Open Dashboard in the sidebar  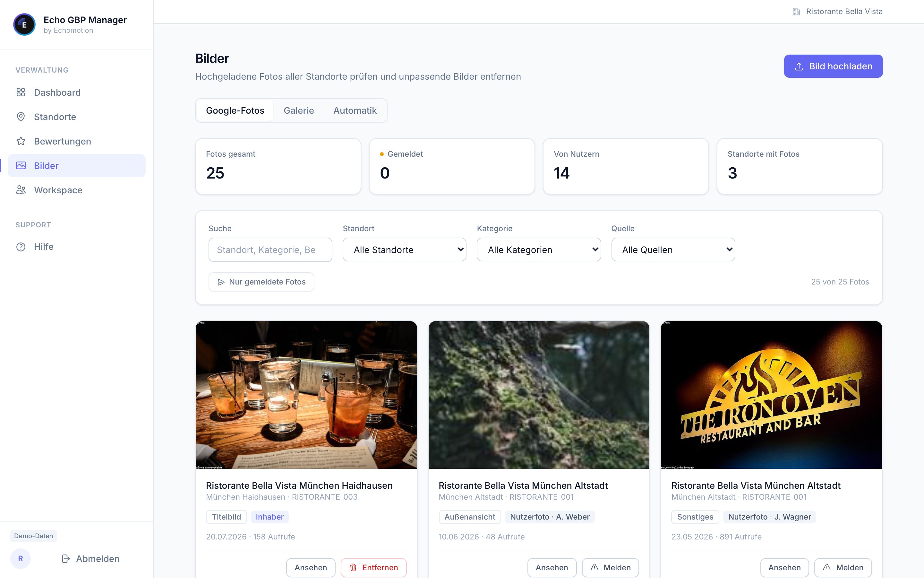pyautogui.click(x=76, y=92)
